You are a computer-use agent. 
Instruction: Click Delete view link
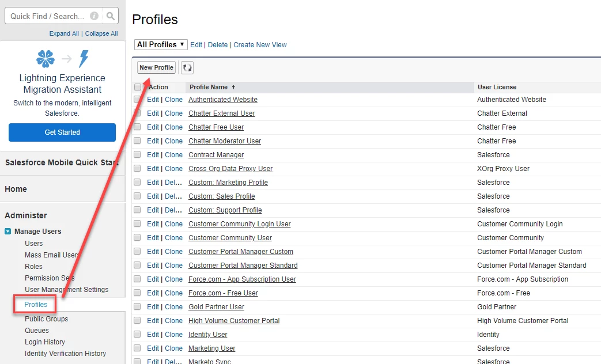218,45
